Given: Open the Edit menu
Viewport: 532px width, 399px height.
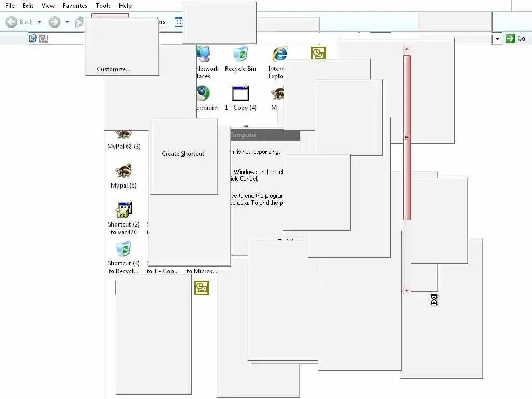Looking at the screenshot, I should pos(28,5).
